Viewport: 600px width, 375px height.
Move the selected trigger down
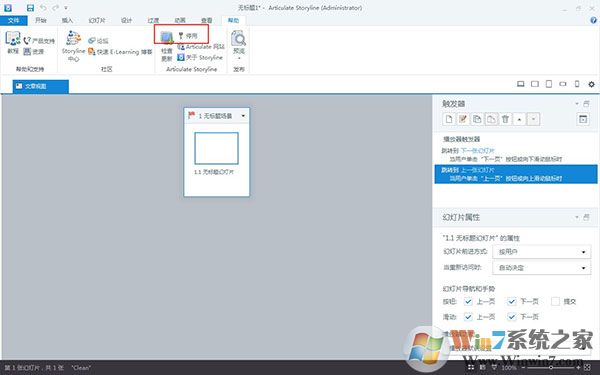pos(533,119)
